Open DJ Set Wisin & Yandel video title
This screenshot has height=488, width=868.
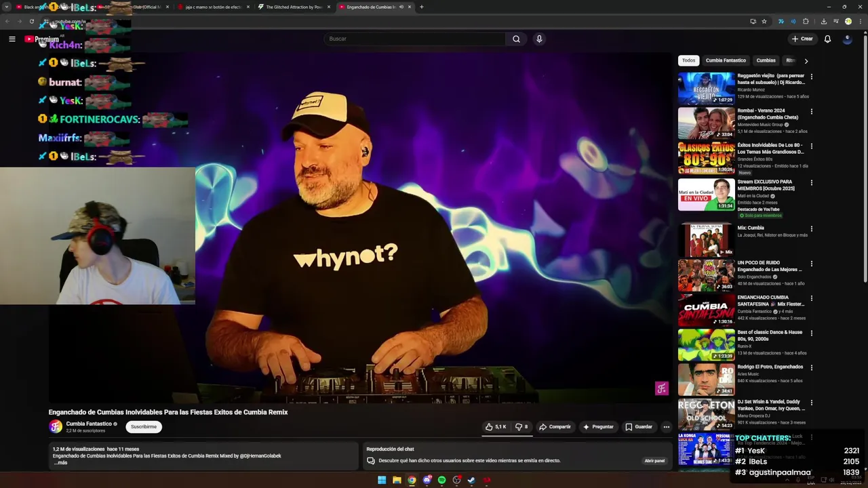pos(771,405)
